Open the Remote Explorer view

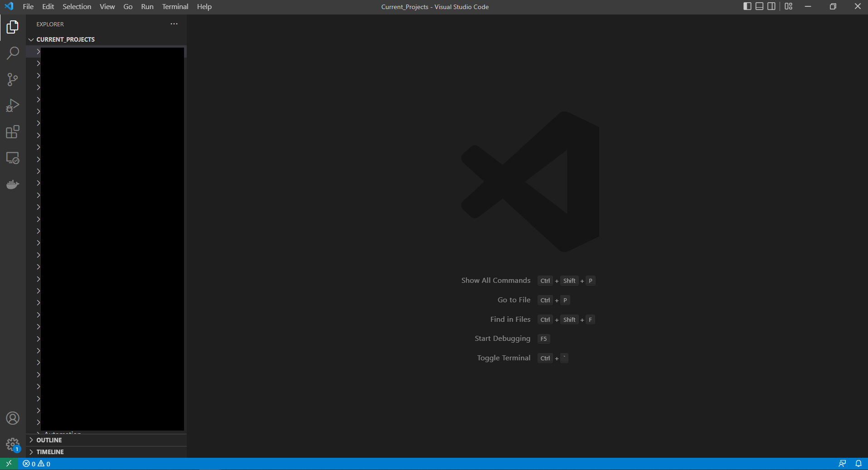pyautogui.click(x=13, y=158)
